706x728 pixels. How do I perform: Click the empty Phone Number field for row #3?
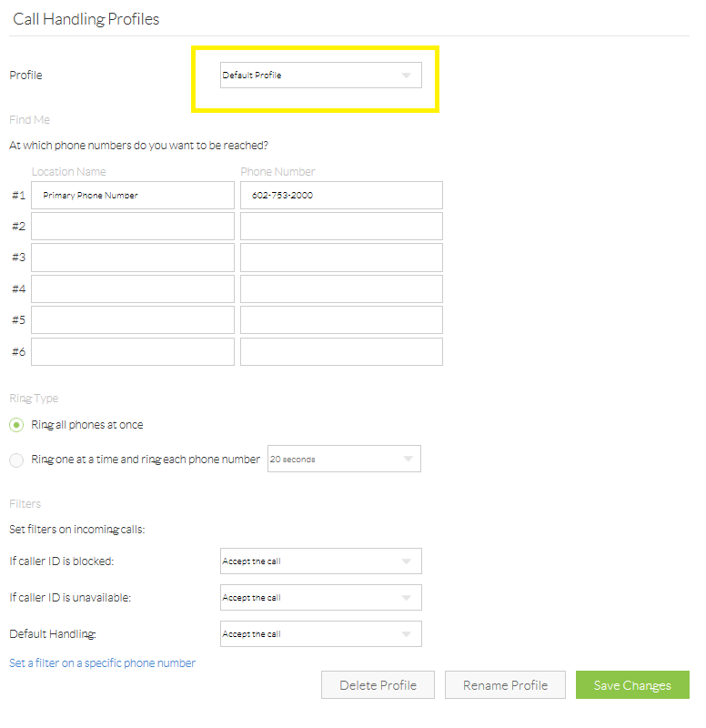coord(341,257)
